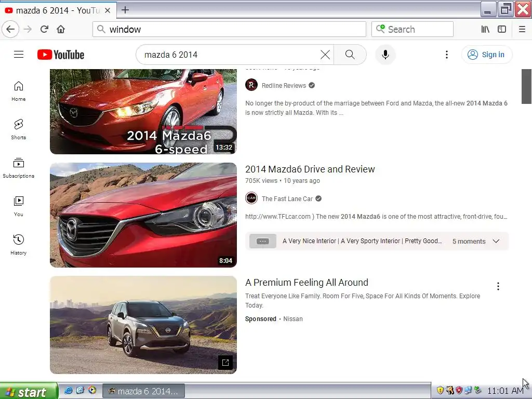Open Redline Reviews channel avatar
The width and height of the screenshot is (532, 399).
(251, 85)
